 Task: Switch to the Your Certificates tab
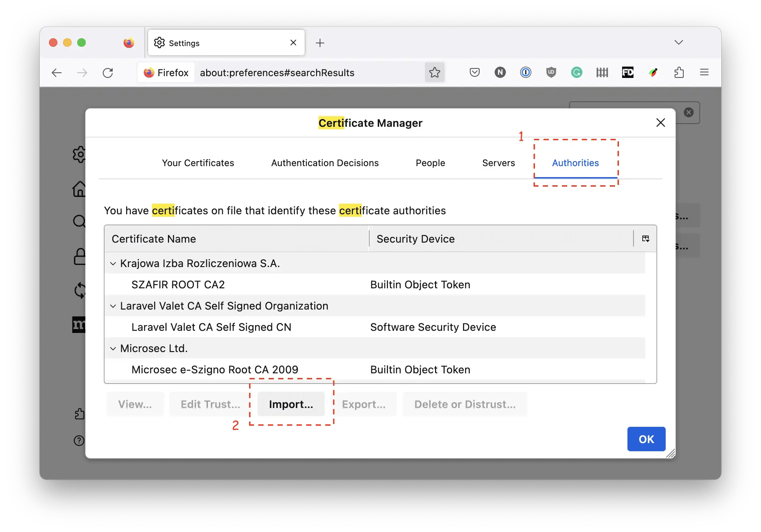coord(198,163)
